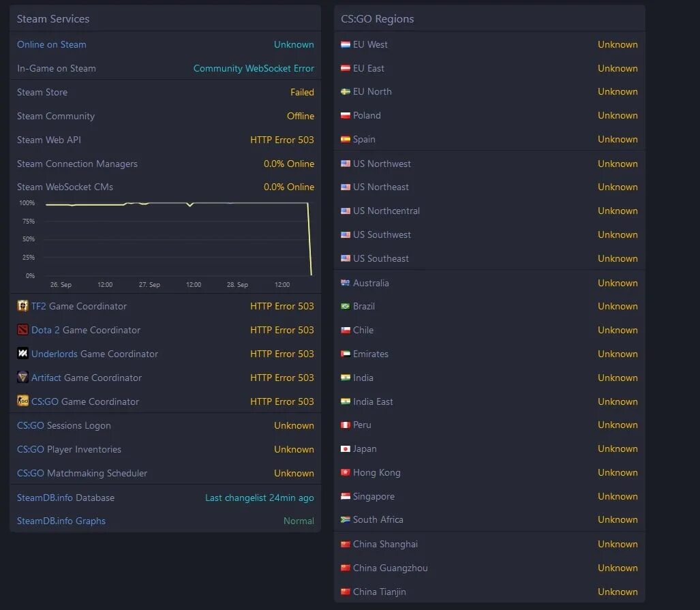Click the Peru flag icon

[x=345, y=425]
